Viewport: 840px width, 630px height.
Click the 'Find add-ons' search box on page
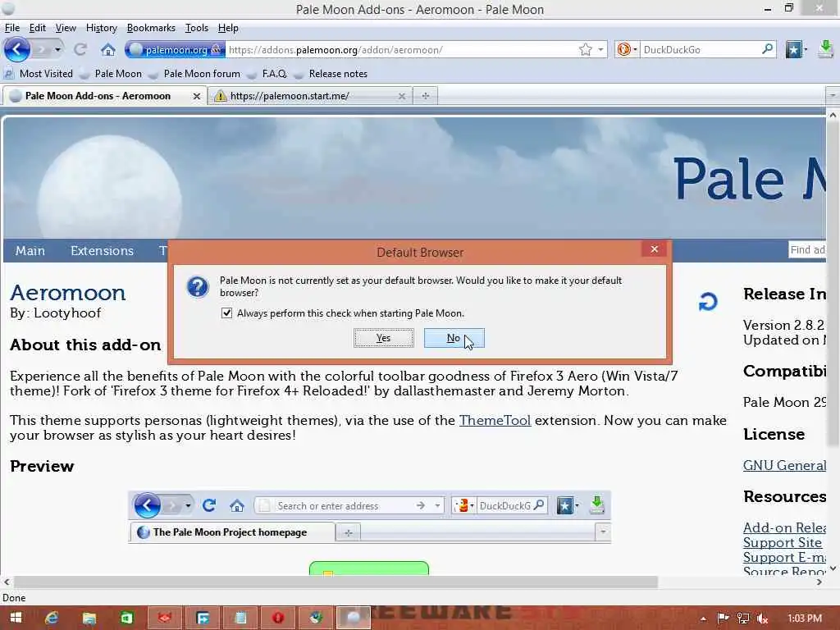[x=807, y=249]
